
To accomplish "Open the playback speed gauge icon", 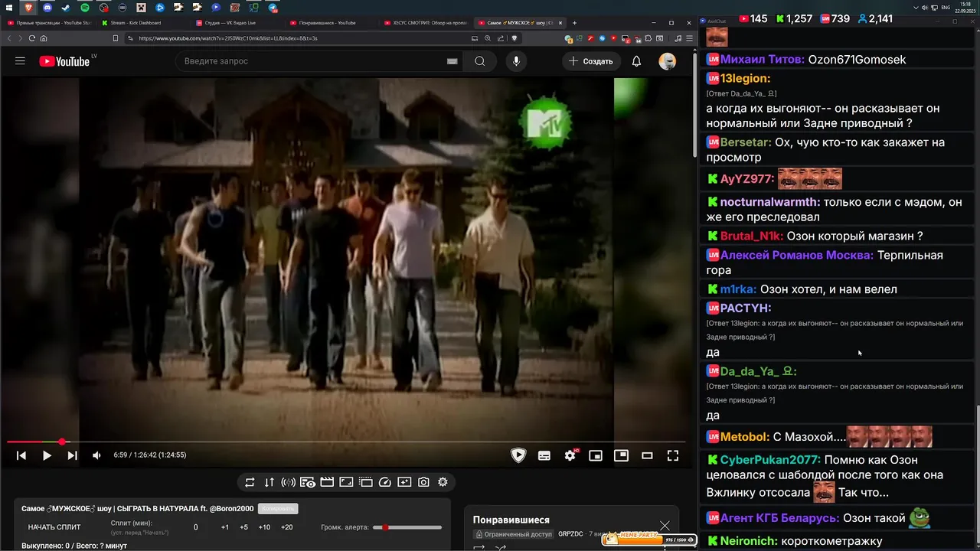I will tap(385, 482).
